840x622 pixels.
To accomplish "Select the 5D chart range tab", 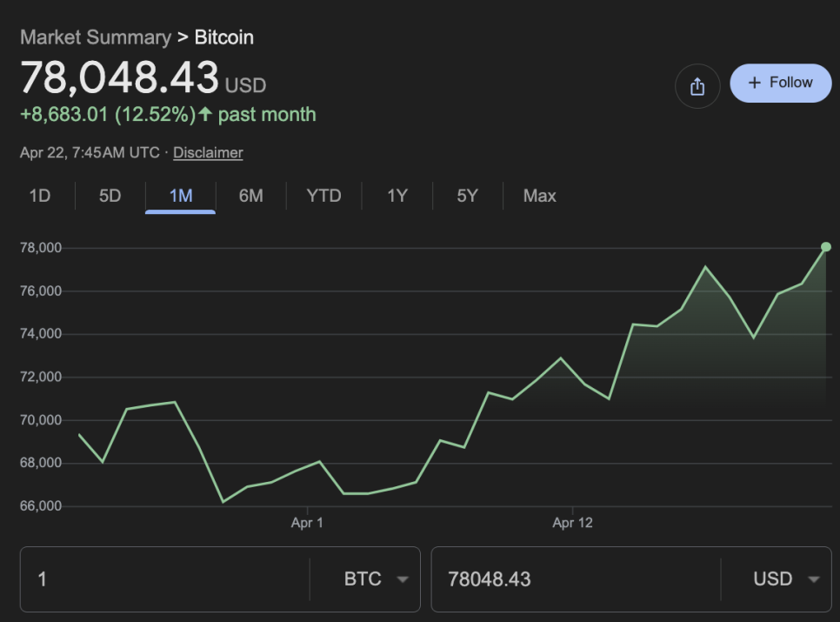I will pyautogui.click(x=110, y=196).
